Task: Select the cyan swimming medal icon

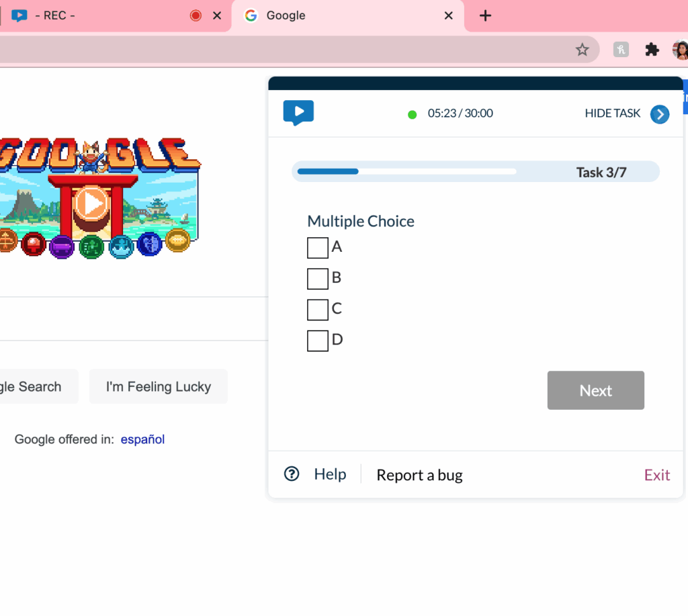Action: [x=120, y=246]
